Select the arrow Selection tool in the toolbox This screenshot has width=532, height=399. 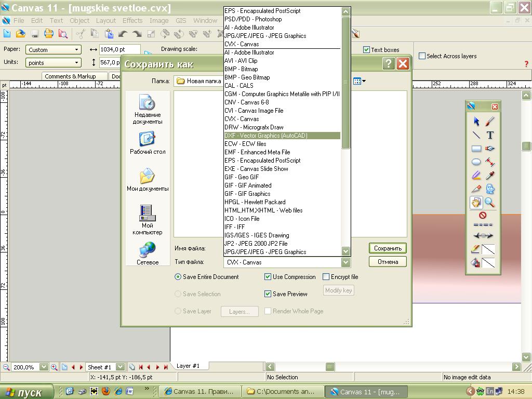tap(476, 121)
